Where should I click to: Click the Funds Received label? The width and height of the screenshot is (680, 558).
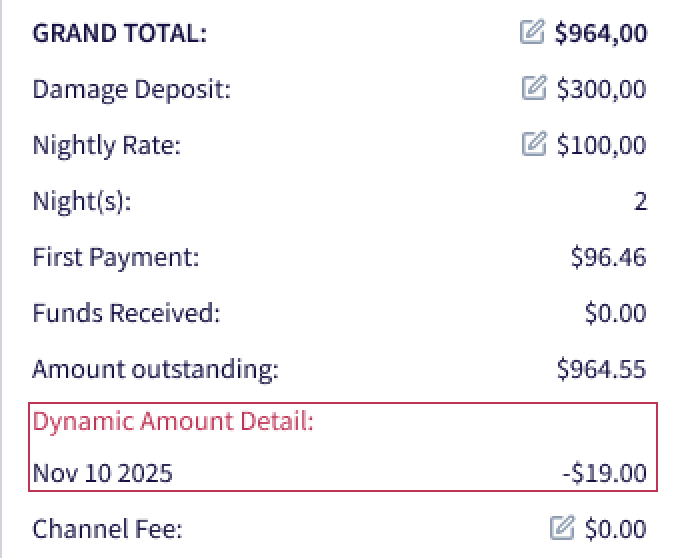point(126,313)
